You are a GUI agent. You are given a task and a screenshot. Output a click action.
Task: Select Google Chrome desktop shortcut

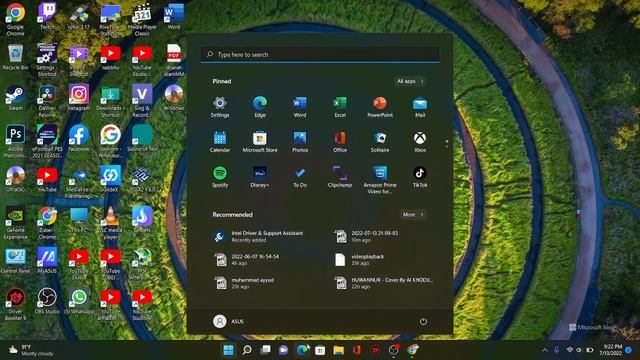(15, 20)
